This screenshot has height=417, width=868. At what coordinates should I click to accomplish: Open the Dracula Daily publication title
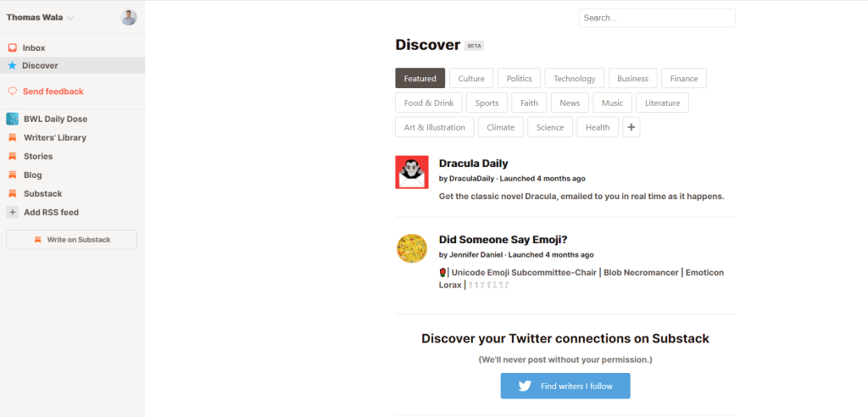pos(473,164)
